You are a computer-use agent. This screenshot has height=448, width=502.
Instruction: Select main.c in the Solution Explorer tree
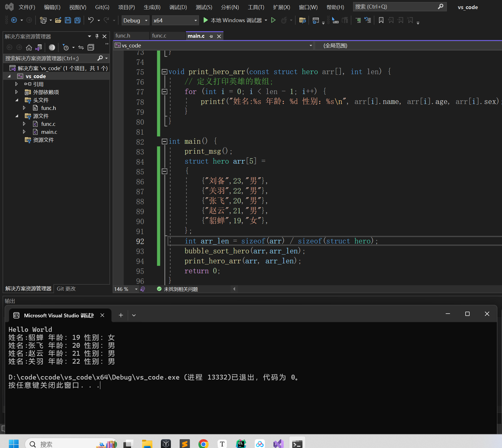[x=49, y=132]
